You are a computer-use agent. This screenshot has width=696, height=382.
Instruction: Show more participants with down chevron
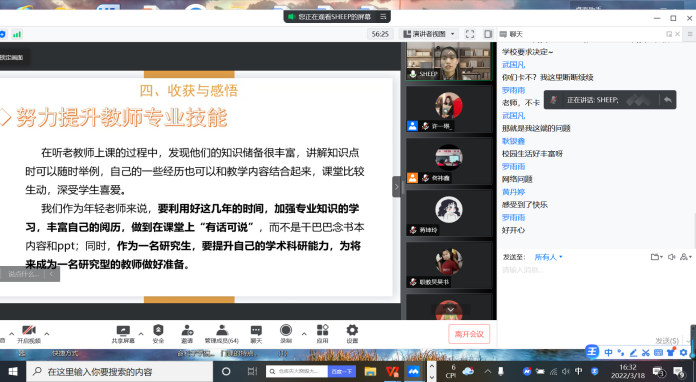pyautogui.click(x=451, y=310)
